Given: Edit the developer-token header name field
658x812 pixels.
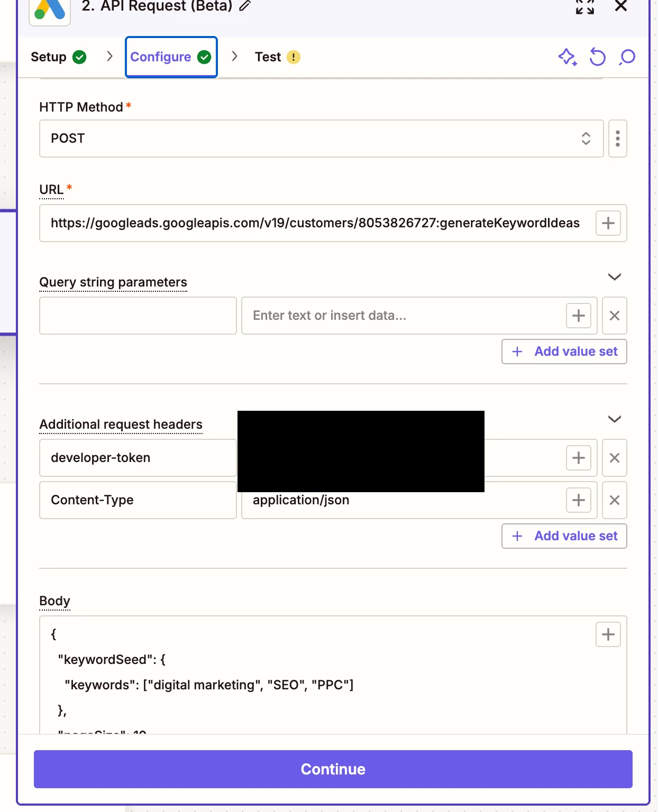Looking at the screenshot, I should click(138, 458).
